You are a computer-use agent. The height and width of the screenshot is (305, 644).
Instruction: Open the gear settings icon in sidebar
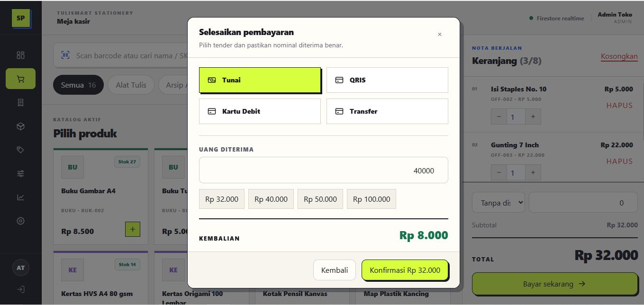pos(20,221)
